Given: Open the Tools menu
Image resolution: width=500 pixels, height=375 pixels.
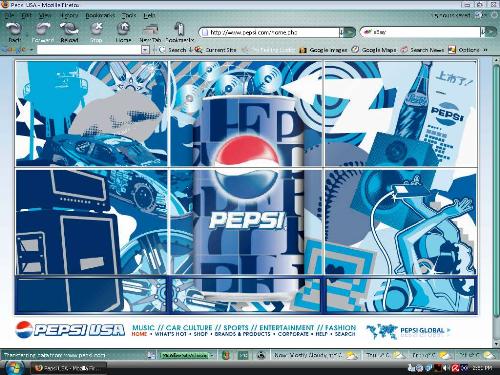Looking at the screenshot, I should (129, 15).
